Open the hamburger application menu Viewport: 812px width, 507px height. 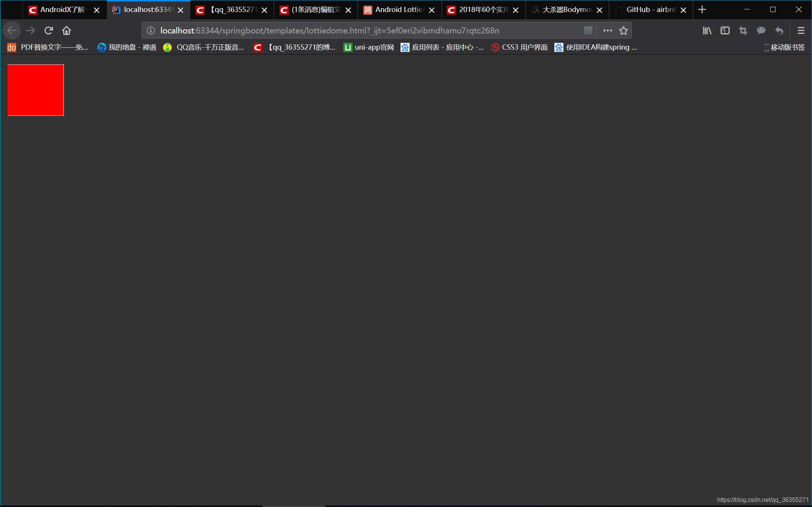point(801,30)
